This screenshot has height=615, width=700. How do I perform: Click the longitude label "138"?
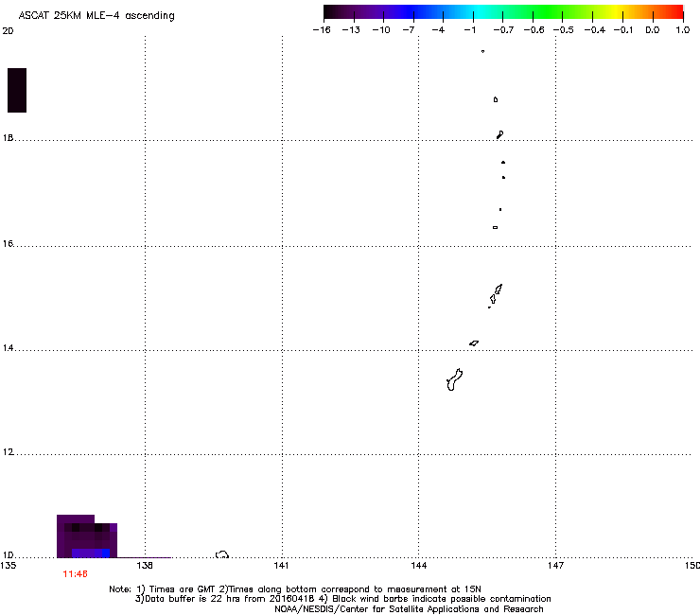point(145,566)
